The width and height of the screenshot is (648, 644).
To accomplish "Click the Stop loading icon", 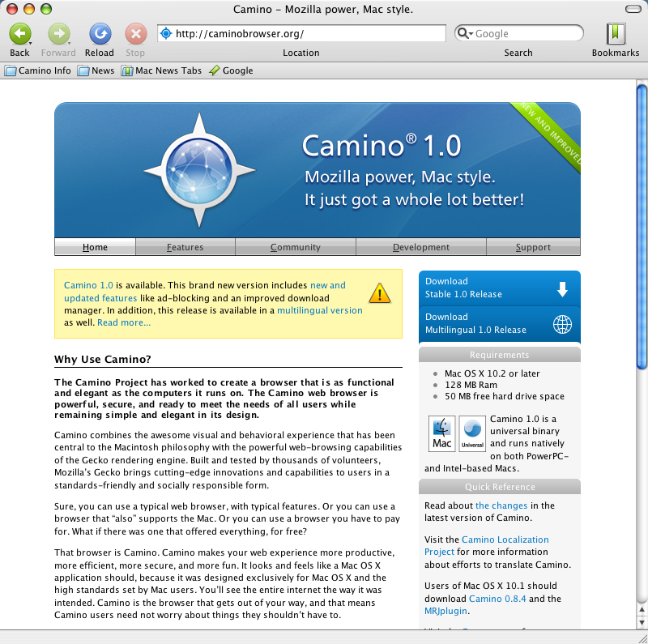I will click(x=134, y=36).
